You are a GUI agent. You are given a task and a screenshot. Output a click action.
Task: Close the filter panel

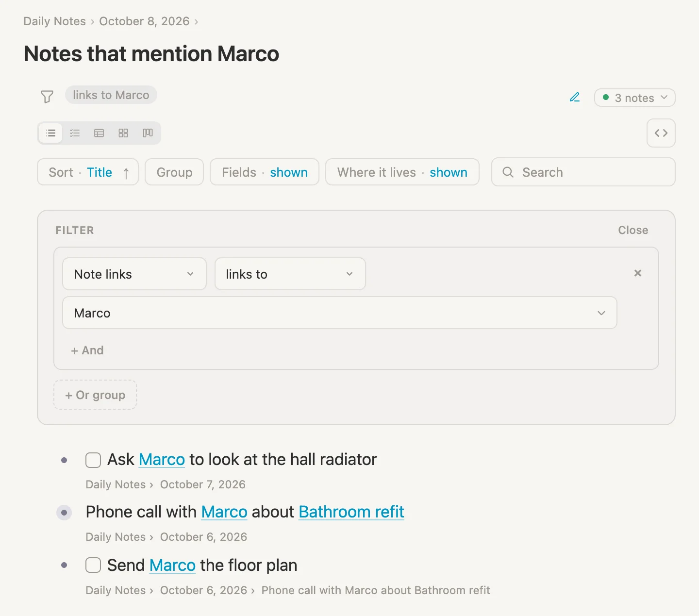coord(633,230)
